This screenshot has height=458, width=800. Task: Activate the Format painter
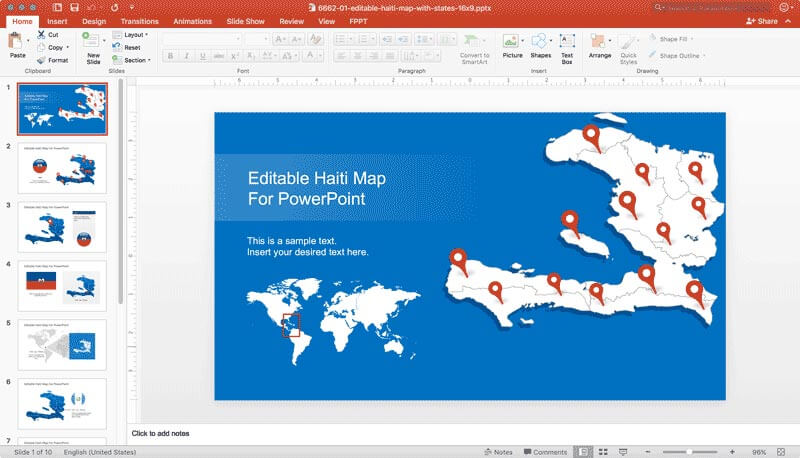(x=53, y=60)
